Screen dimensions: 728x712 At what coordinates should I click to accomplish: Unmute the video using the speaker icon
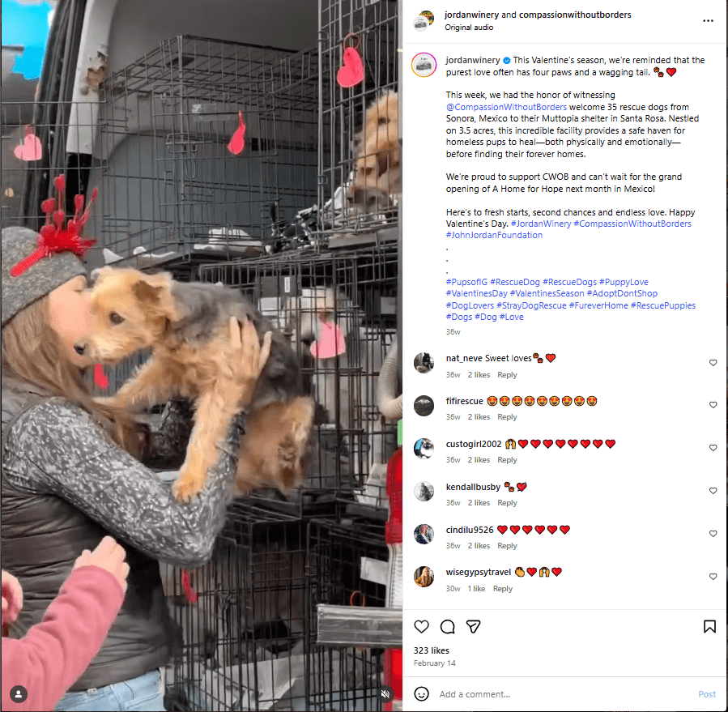[385, 694]
